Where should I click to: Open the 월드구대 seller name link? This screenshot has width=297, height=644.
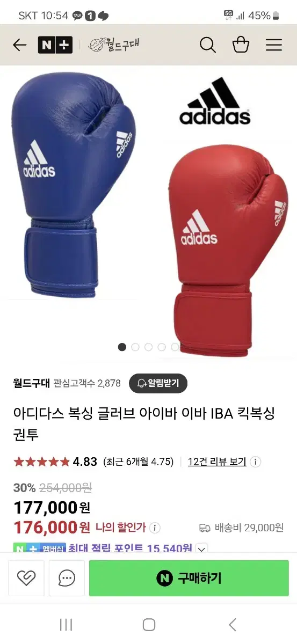pos(31,383)
